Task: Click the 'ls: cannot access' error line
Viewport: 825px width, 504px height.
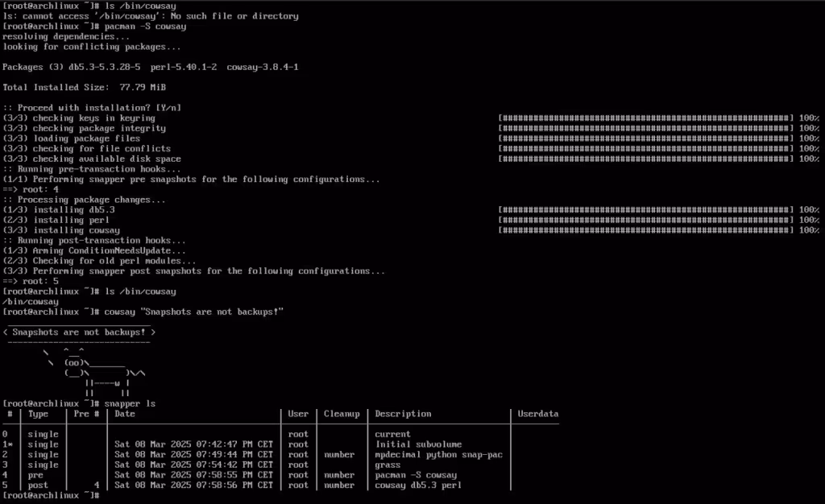Action: [151, 16]
